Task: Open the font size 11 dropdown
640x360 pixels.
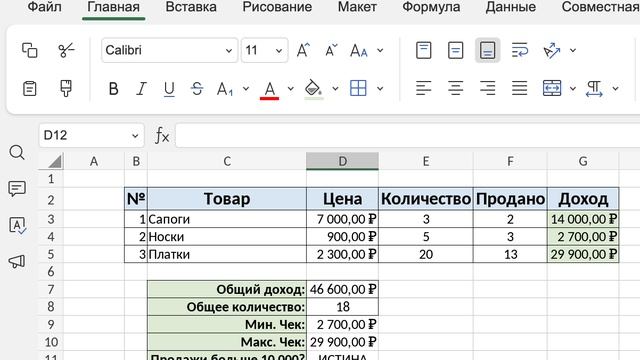Action: coord(279,51)
